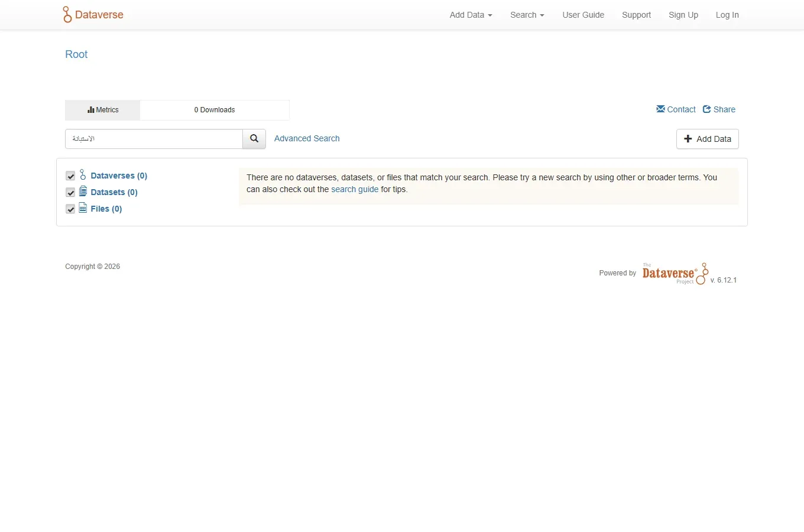
Task: Click the Files (0) facet label
Action: [x=106, y=209]
